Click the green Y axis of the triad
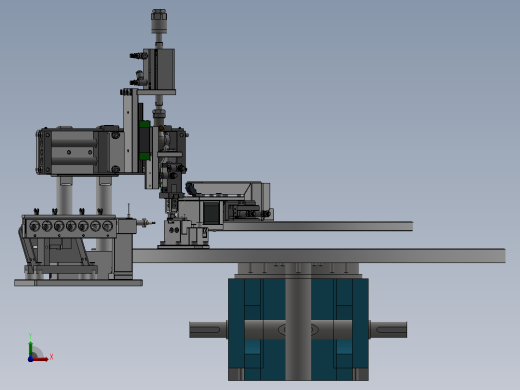Screen dimensions: 520x390 coord(31,349)
